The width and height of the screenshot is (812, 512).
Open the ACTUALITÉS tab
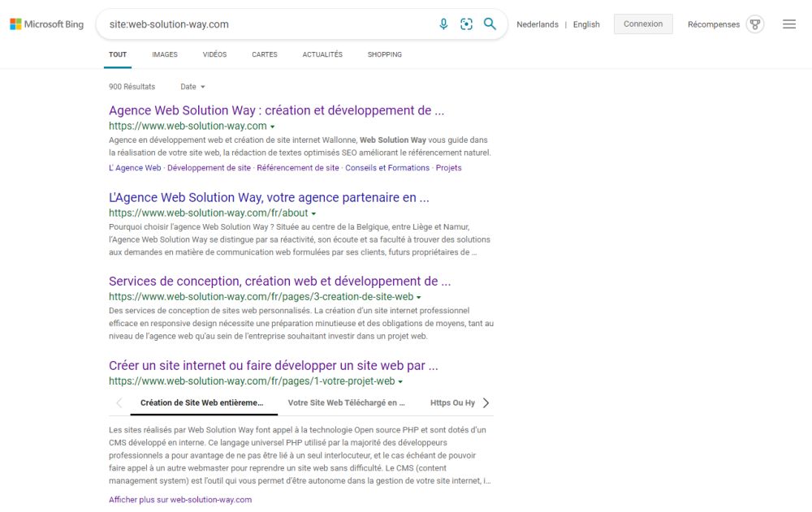click(322, 54)
